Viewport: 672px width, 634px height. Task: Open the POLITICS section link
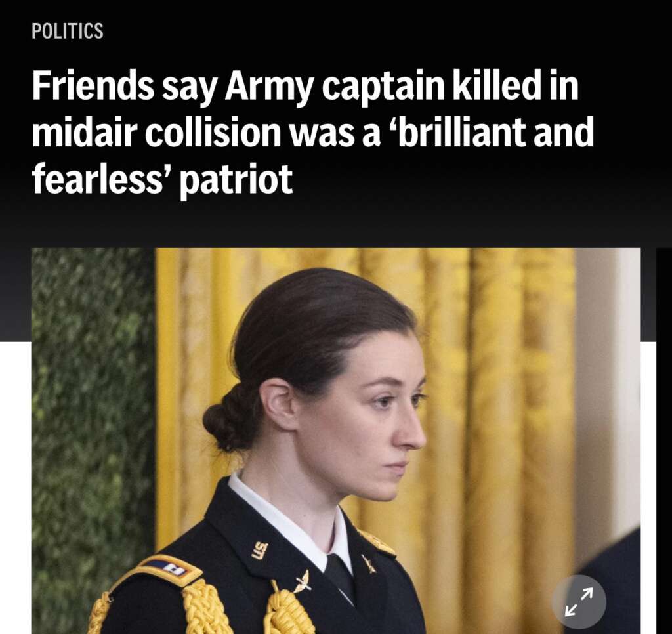[x=68, y=31]
